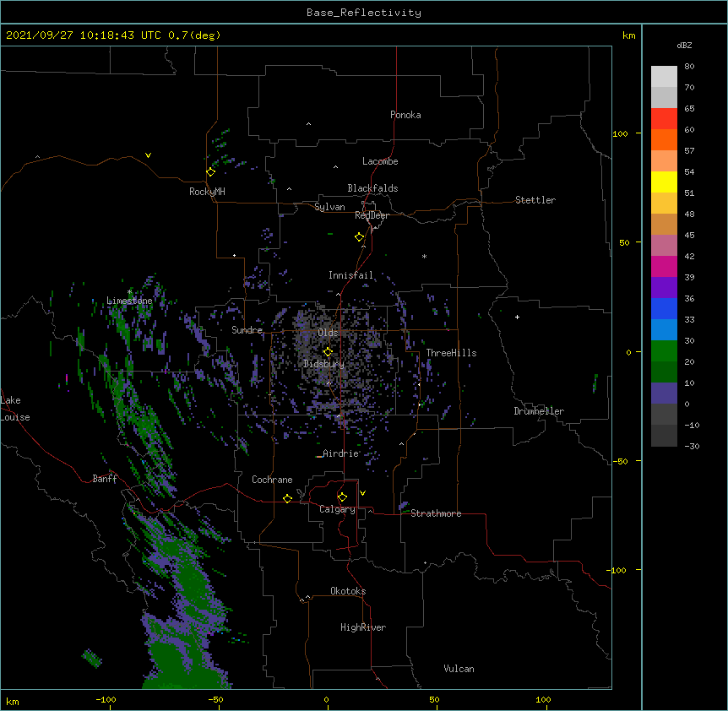The width and height of the screenshot is (728, 711).
Task: Click the Ponoka city label
Action: 405,115
